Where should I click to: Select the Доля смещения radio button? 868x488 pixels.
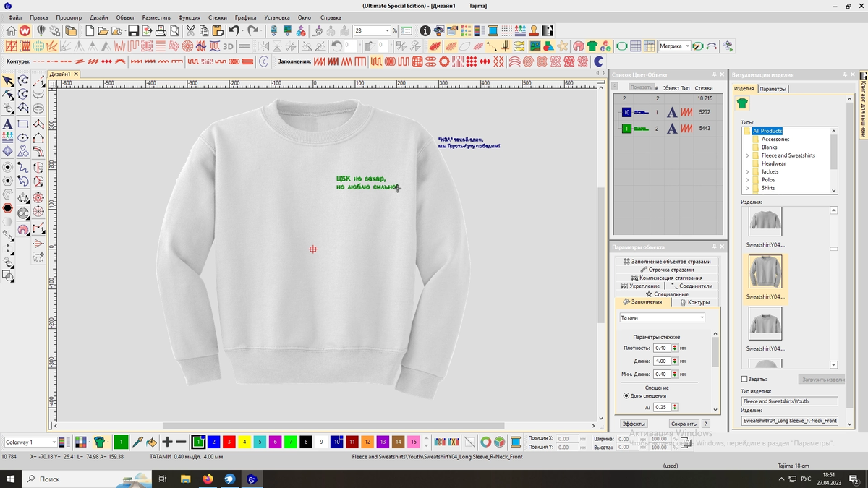tap(626, 395)
